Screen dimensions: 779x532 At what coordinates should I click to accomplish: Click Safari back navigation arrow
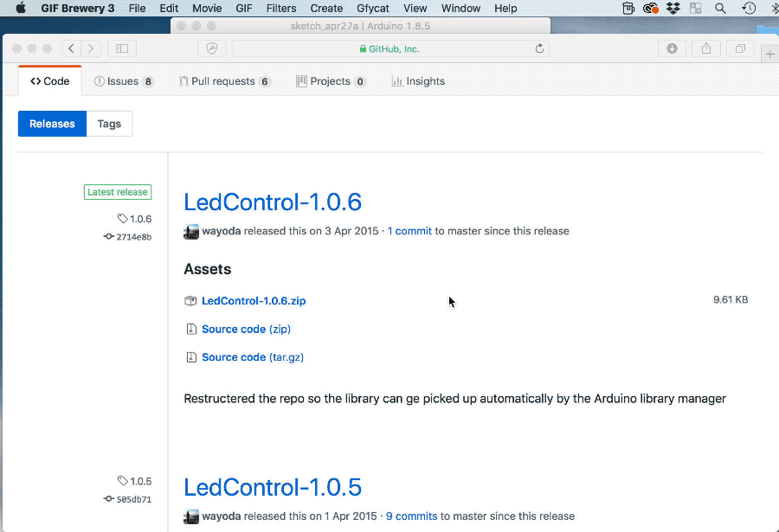click(x=71, y=49)
